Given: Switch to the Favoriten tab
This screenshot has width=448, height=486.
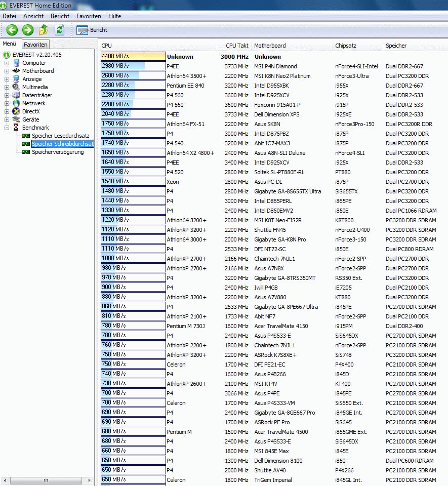Looking at the screenshot, I should pos(35,45).
